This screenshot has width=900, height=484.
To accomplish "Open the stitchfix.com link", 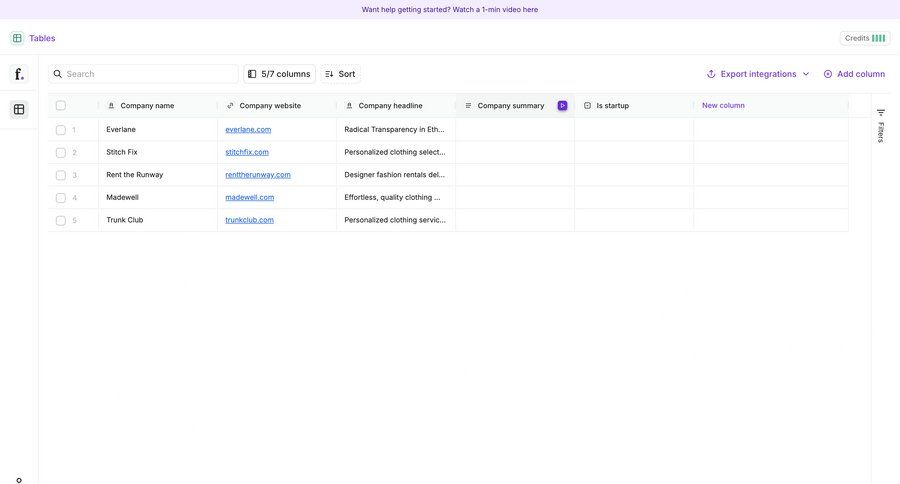I will point(247,152).
